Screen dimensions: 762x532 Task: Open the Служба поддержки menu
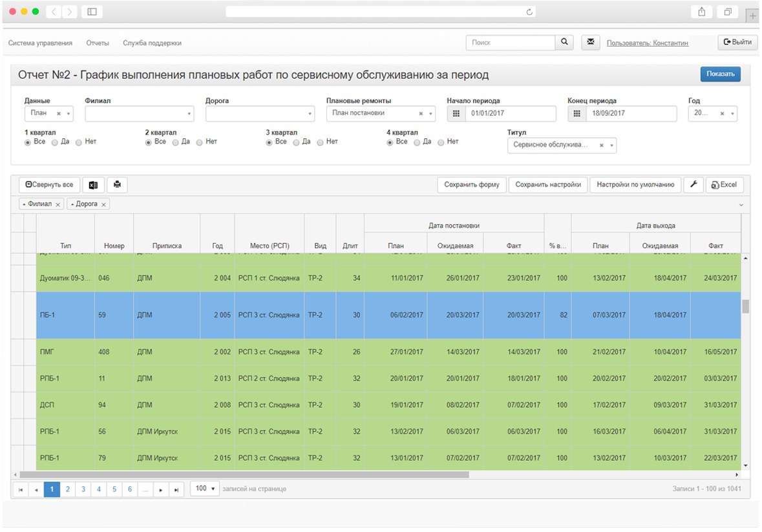tap(152, 43)
